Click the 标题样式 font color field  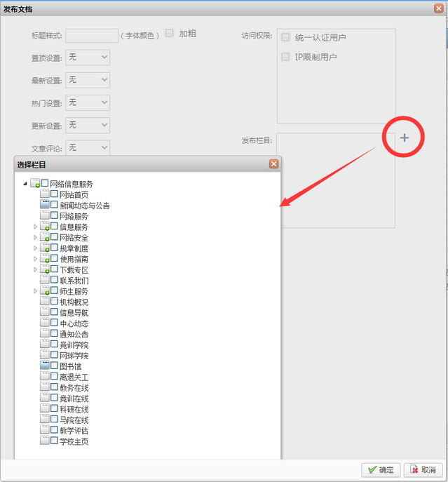click(x=92, y=35)
